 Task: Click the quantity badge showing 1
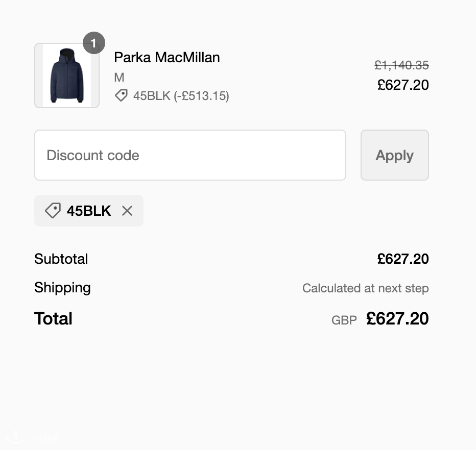tap(94, 43)
